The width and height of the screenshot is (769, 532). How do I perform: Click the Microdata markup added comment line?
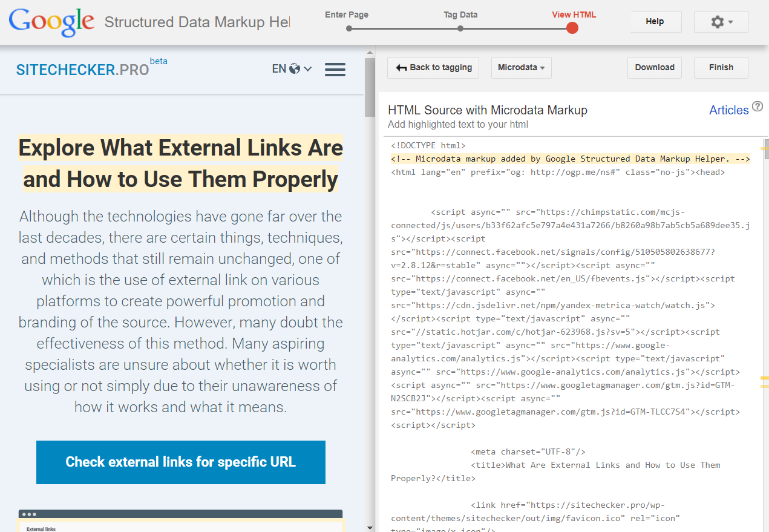571,159
